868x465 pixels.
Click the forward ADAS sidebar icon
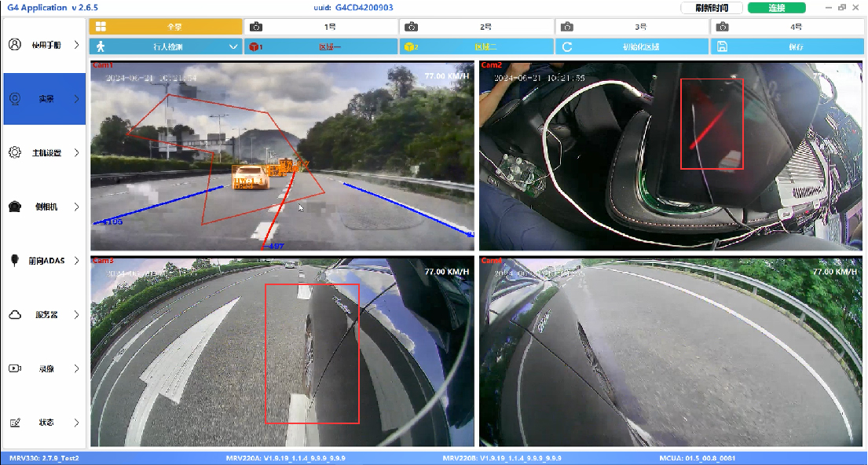point(14,261)
